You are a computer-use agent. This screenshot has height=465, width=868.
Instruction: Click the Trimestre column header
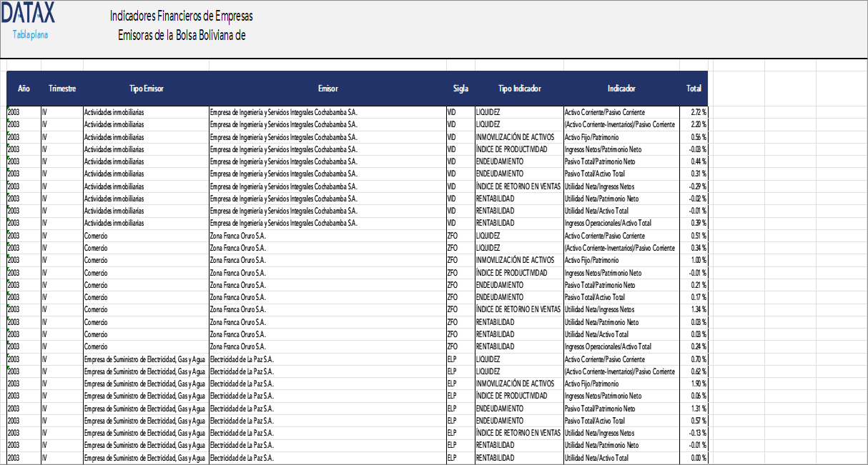(x=62, y=89)
